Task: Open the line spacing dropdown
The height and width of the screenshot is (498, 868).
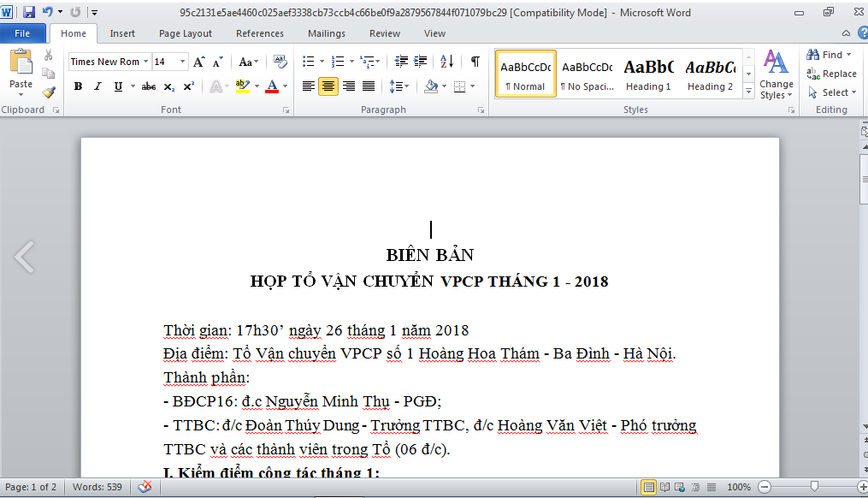Action: click(x=399, y=86)
